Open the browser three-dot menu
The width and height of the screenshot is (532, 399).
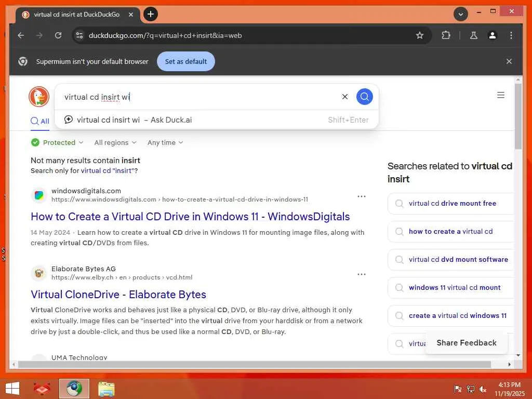pyautogui.click(x=511, y=35)
